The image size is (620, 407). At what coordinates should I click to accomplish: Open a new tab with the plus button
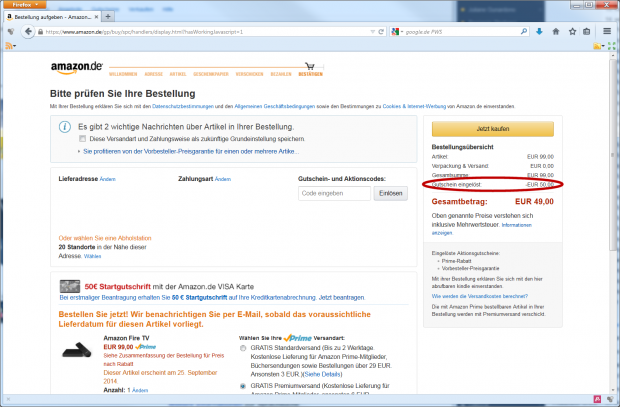click(108, 17)
